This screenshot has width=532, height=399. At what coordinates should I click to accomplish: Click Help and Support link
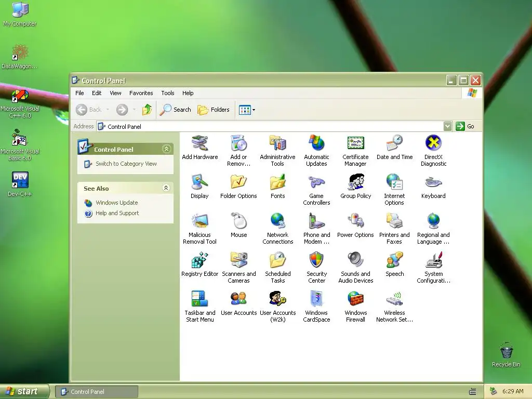click(x=117, y=213)
